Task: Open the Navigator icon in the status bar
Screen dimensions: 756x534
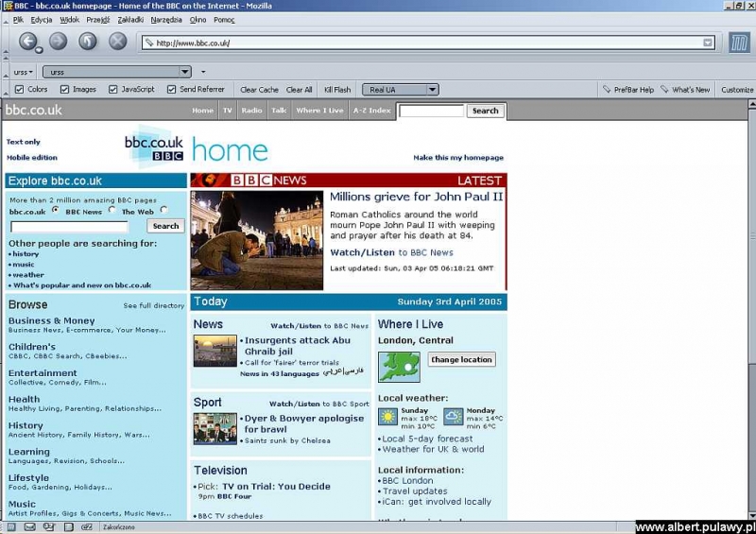Action: click(11, 526)
